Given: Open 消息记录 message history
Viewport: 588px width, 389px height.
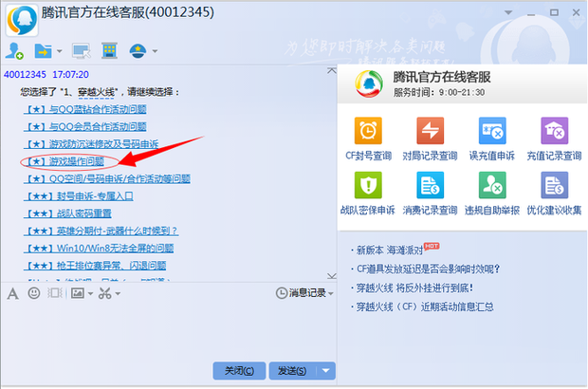Looking at the screenshot, I should 301,293.
